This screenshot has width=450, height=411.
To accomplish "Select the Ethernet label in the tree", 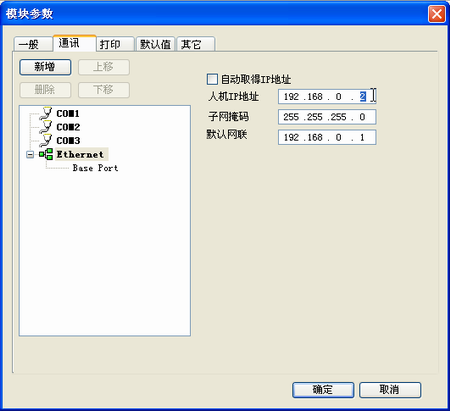I will (x=80, y=154).
